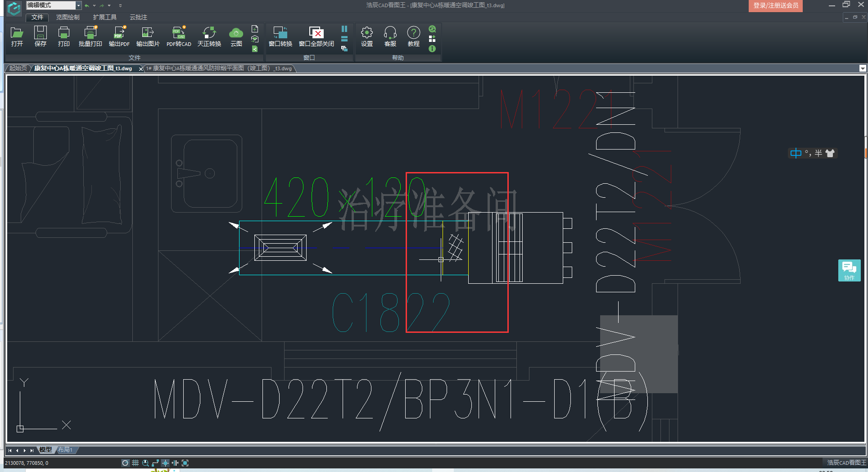Click the 打印 print icon
868x472 pixels.
pos(64,36)
